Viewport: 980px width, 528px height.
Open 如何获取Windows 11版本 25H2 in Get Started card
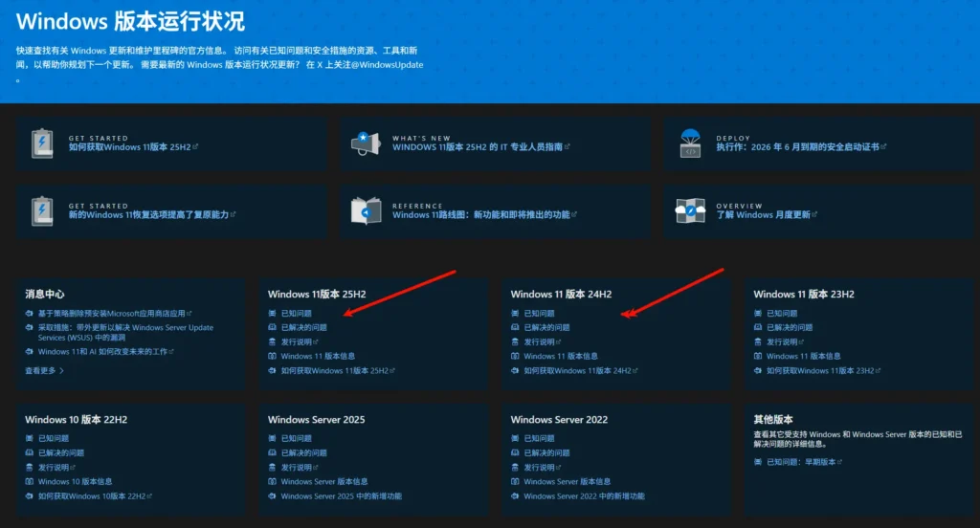pyautogui.click(x=132, y=147)
